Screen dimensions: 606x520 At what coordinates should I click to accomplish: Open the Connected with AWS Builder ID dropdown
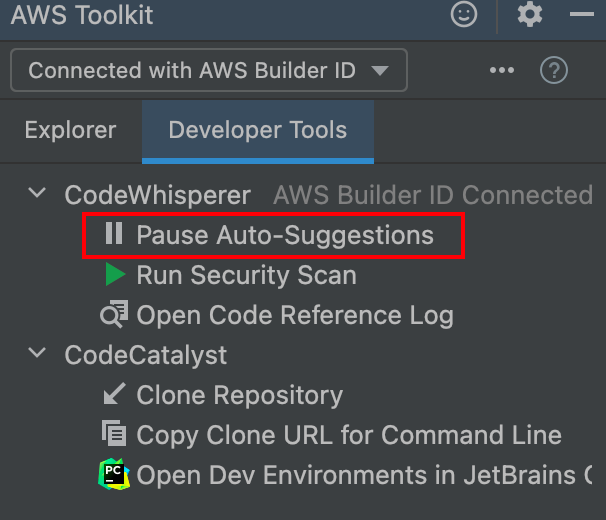209,71
